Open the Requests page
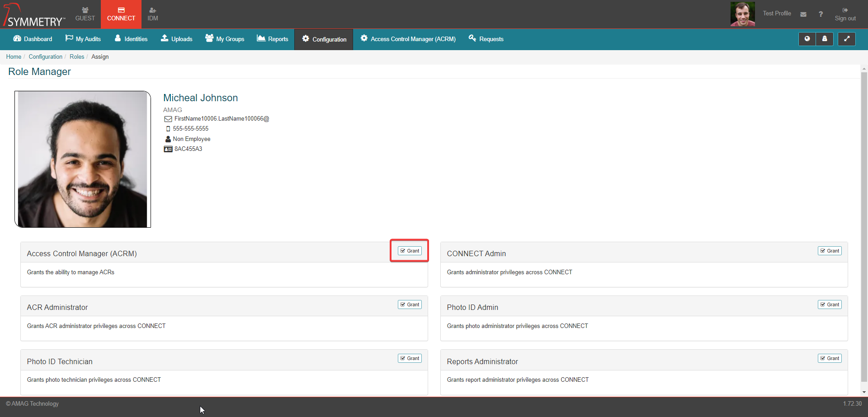The width and height of the screenshot is (868, 417). tap(486, 39)
